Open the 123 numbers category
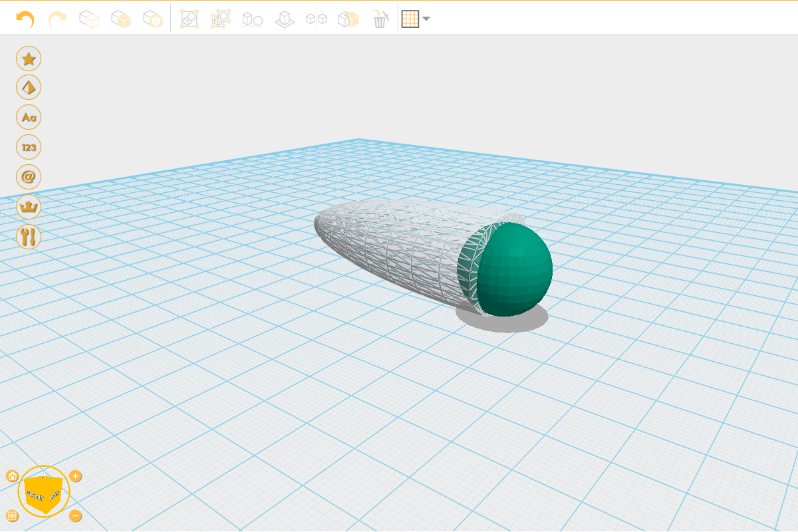Screen dimensions: 798x532 [29, 147]
